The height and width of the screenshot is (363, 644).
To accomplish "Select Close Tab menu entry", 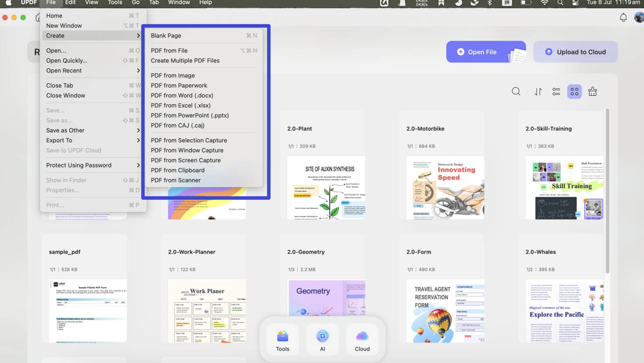I will tap(93, 86).
